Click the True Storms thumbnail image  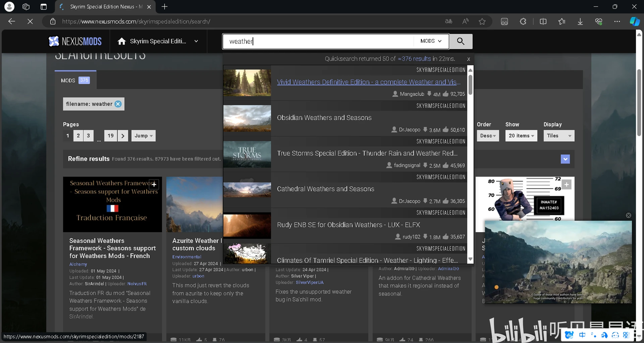point(247,154)
